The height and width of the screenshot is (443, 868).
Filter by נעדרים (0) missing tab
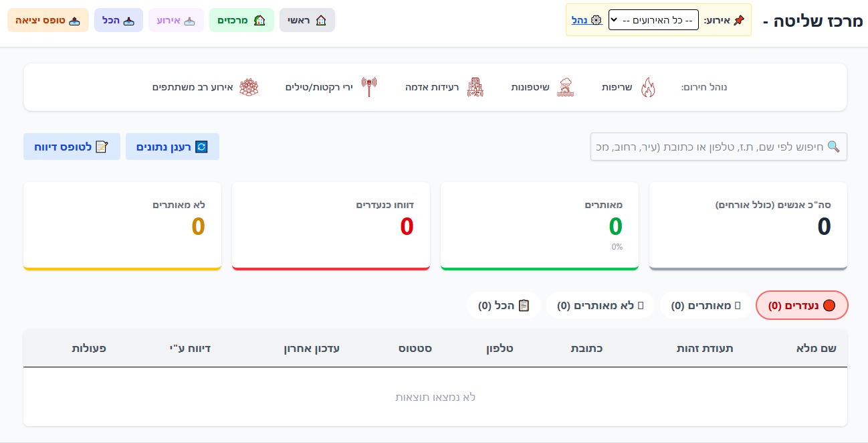pyautogui.click(x=801, y=305)
